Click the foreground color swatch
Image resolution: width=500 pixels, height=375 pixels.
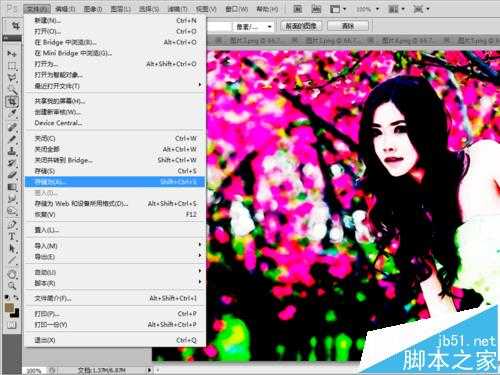click(x=9, y=308)
